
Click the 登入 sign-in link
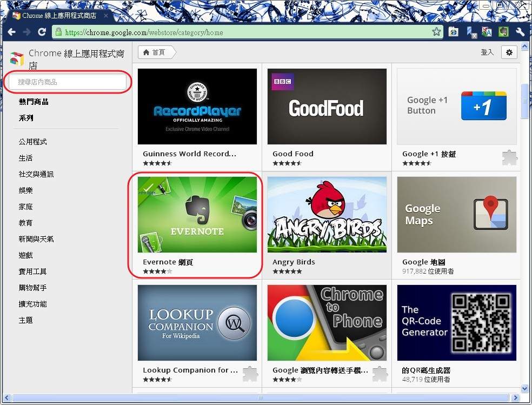[x=487, y=52]
